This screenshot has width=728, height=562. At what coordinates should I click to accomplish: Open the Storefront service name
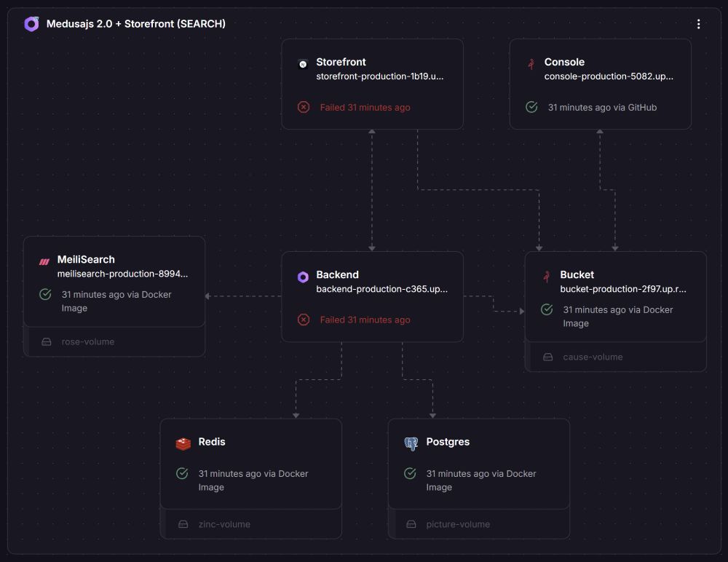point(341,62)
